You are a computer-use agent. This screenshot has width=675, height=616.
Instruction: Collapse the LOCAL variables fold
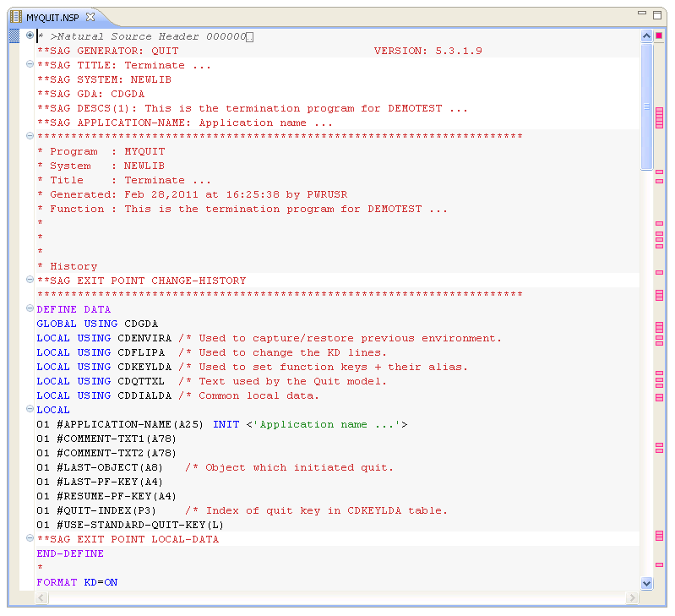[30, 410]
